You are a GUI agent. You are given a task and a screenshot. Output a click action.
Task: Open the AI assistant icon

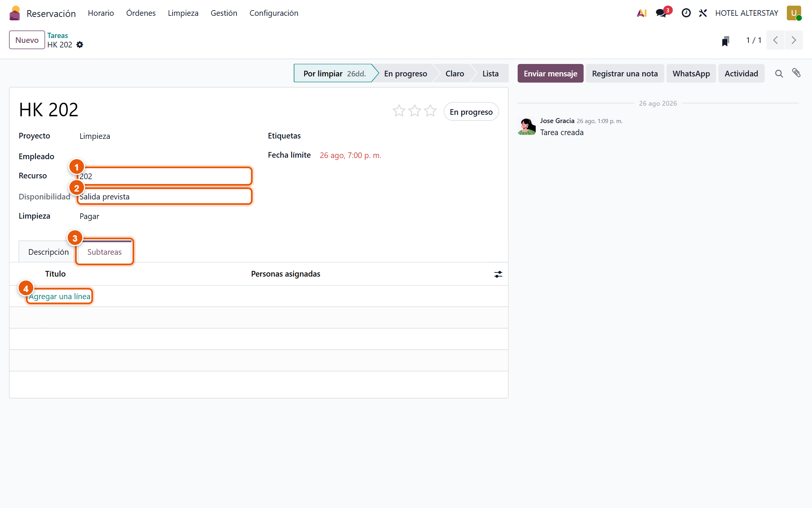642,13
